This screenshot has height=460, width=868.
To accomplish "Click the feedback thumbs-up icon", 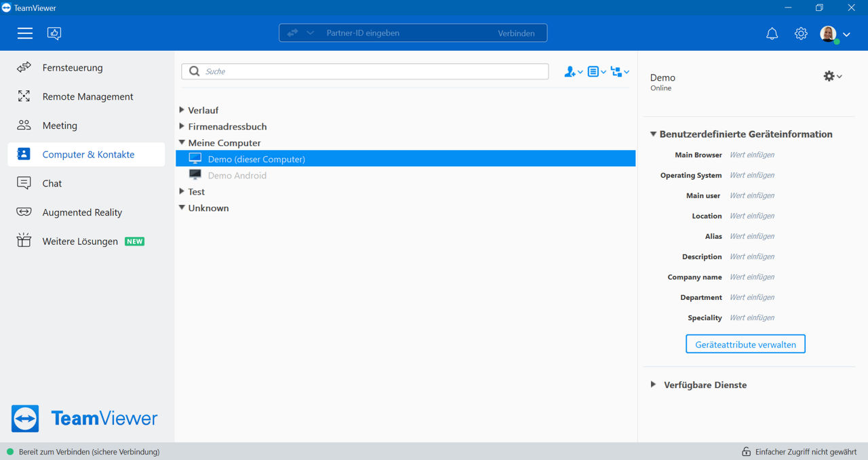I will [x=54, y=33].
